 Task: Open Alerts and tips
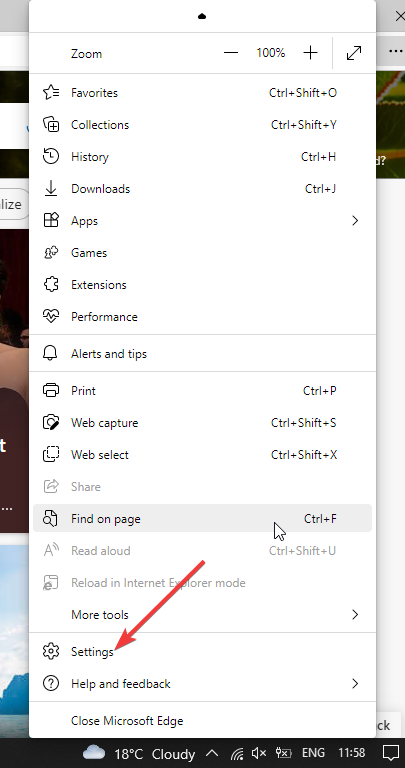coord(202,354)
